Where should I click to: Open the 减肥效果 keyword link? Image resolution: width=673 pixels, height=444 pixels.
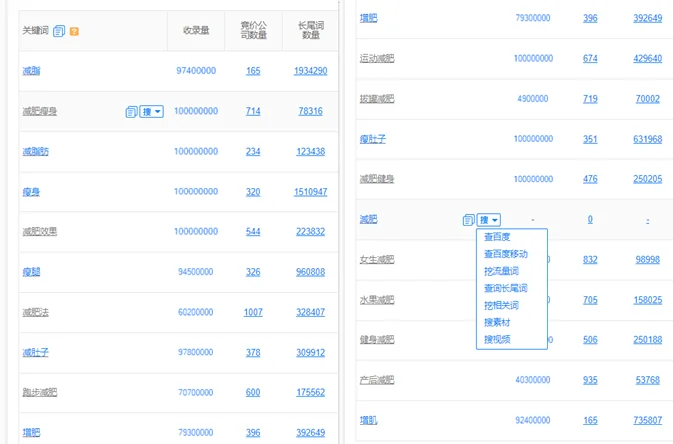coord(39,231)
